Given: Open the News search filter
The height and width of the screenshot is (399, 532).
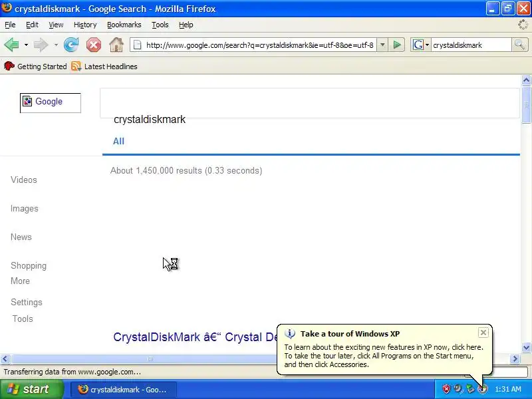Looking at the screenshot, I should (21, 237).
